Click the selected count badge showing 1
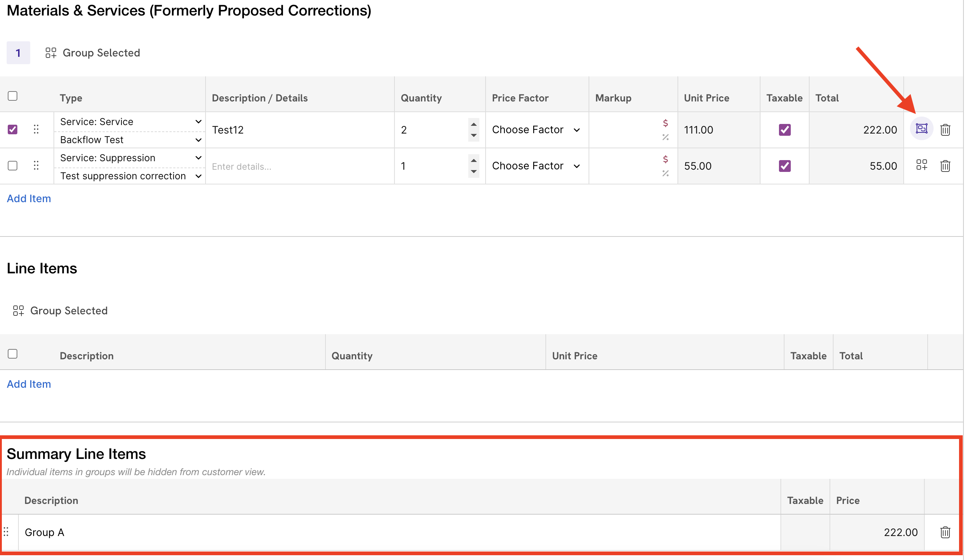 [18, 53]
